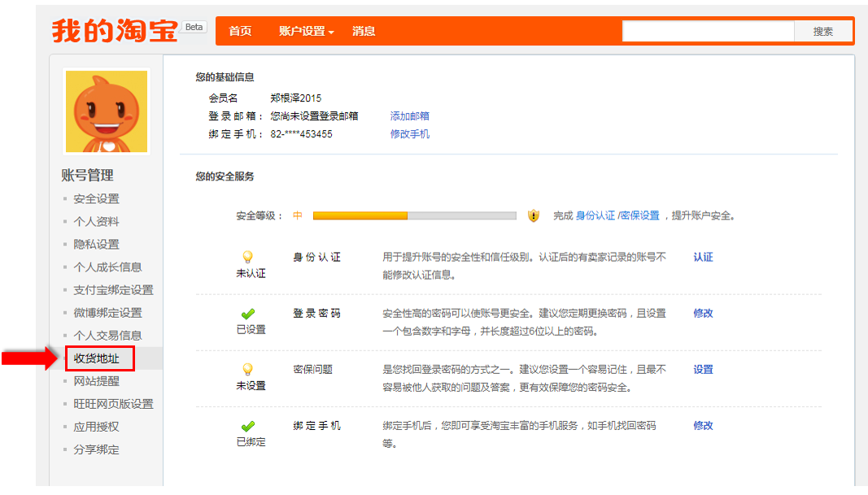The width and height of the screenshot is (868, 495).
Task: Click the green checkmark icon for 登录密码
Action: coord(248,314)
